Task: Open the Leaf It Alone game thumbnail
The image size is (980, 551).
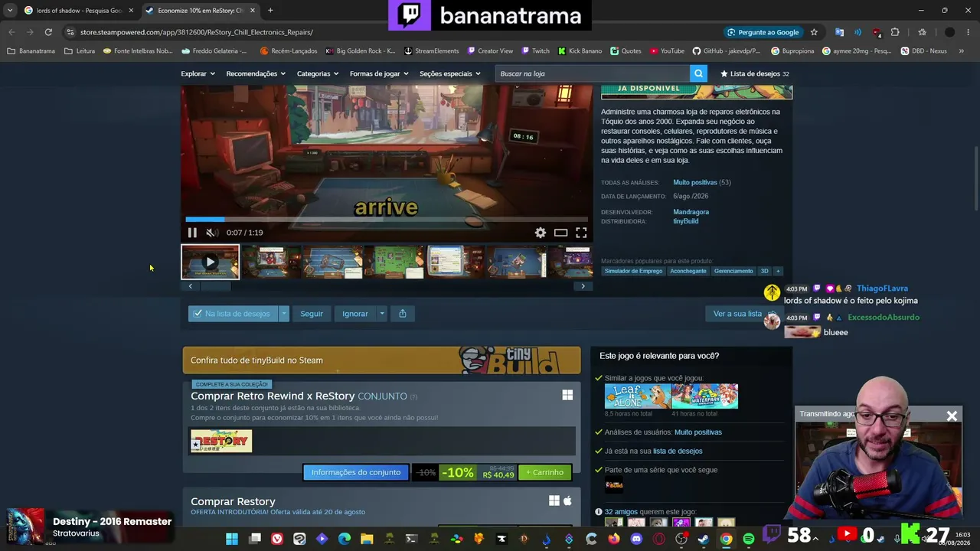Action: click(638, 396)
